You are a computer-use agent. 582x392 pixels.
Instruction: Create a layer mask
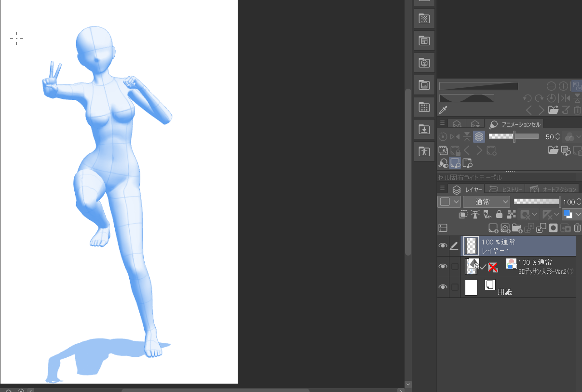(553, 228)
